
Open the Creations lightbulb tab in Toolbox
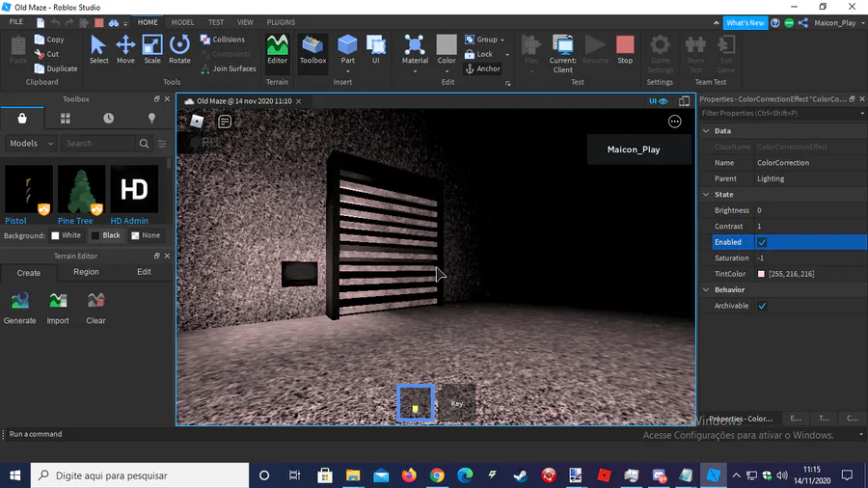click(151, 119)
